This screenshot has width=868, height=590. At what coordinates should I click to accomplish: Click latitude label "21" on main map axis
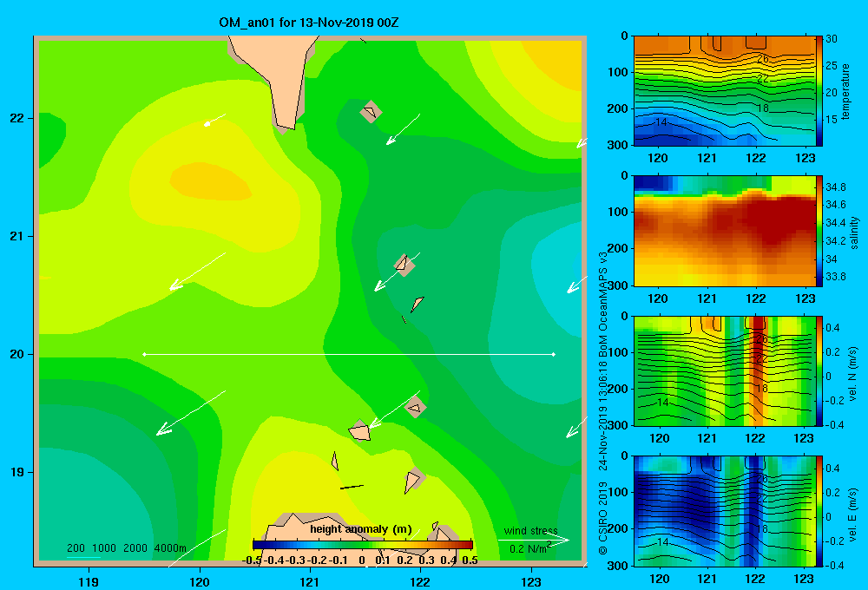[x=17, y=236]
